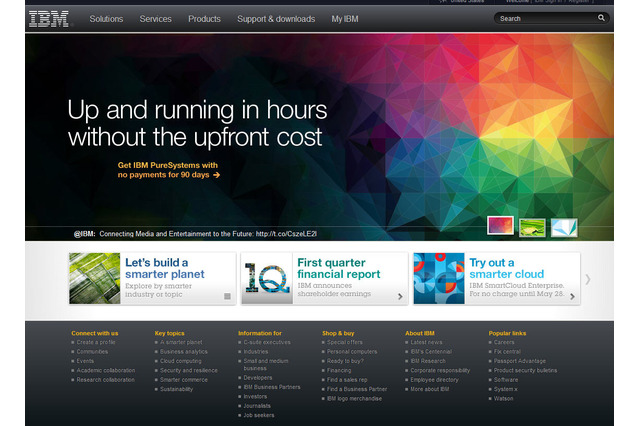Open the Let's build a smarter planet image
Screen dimensions: 640x426
[94, 278]
